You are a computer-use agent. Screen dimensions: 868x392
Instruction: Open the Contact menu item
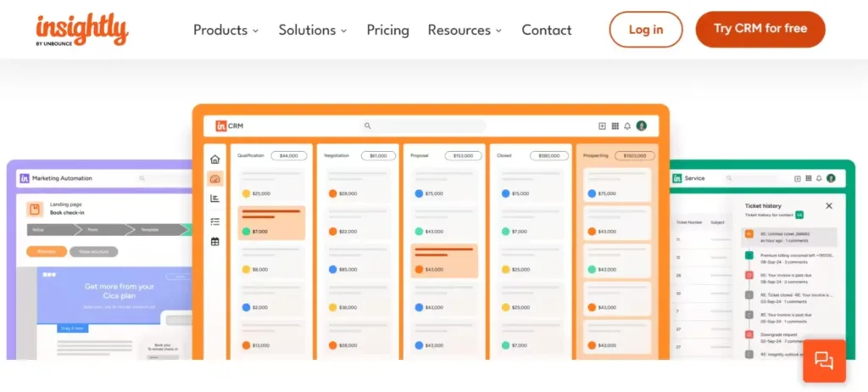click(546, 30)
